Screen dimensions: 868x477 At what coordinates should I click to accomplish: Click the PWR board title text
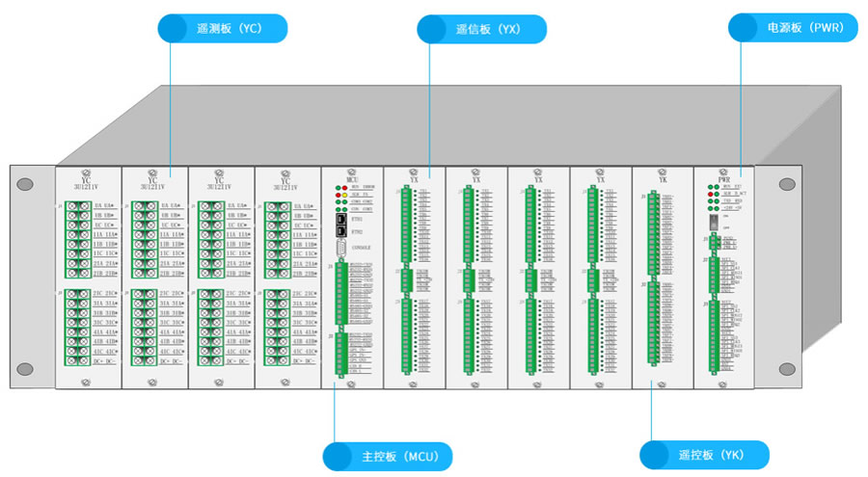point(724,180)
